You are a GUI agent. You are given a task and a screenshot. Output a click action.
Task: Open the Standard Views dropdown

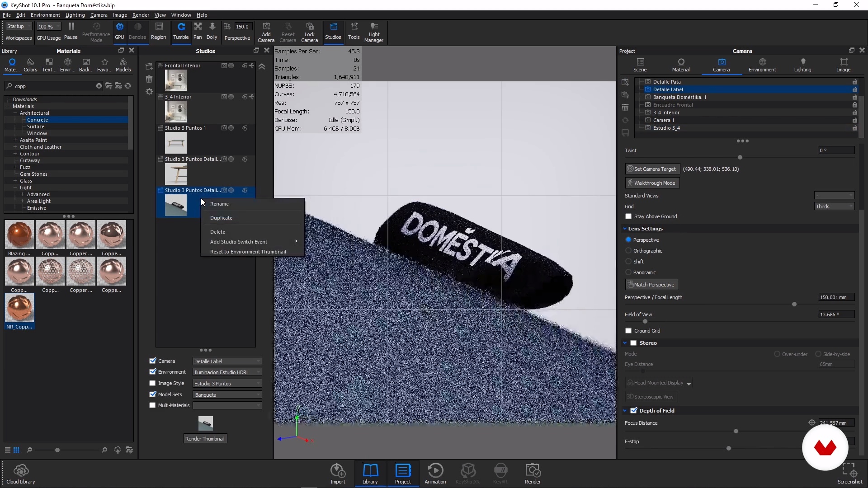[x=834, y=196]
